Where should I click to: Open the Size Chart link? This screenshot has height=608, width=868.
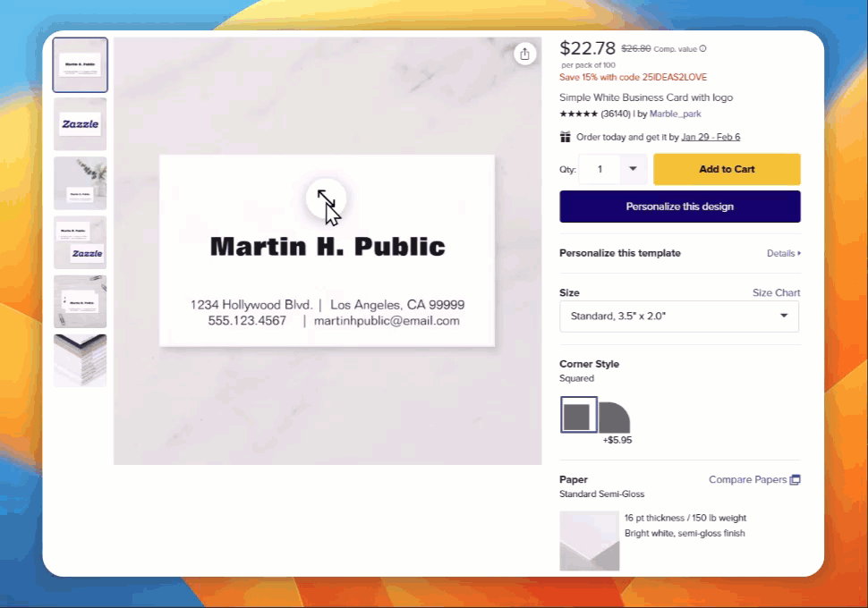point(776,293)
